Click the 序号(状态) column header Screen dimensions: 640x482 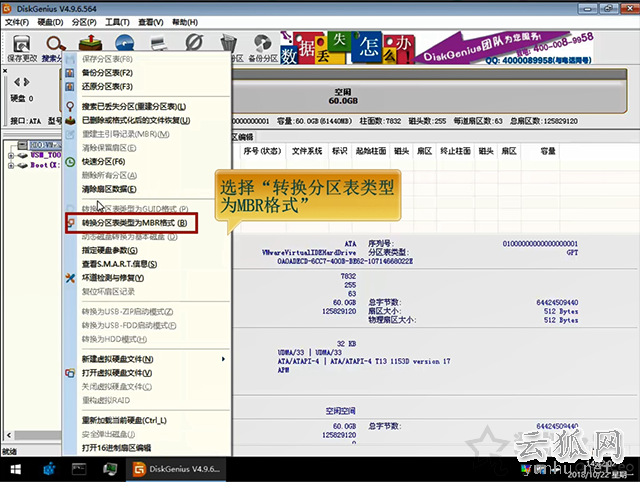[x=262, y=151]
